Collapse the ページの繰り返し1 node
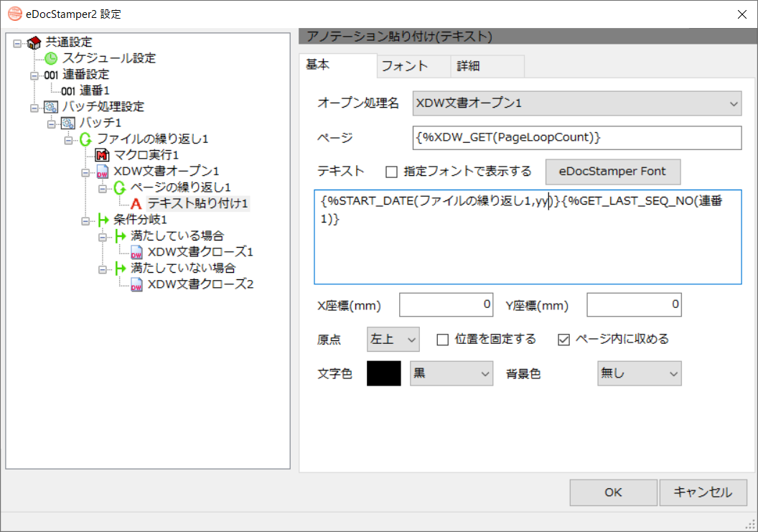758x532 pixels. click(103, 189)
